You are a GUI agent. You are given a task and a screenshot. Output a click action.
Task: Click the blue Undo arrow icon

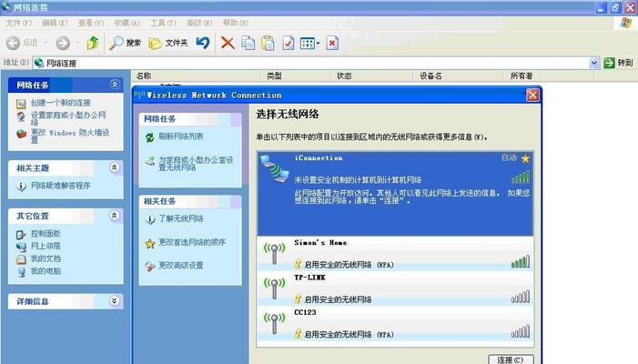[x=203, y=42]
